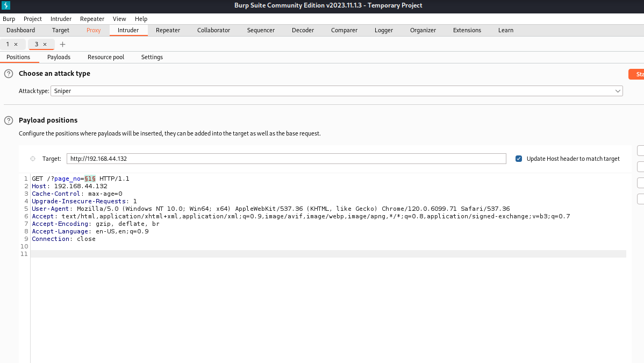
Task: Open the Intruder Settings sub-tab
Action: (x=152, y=57)
